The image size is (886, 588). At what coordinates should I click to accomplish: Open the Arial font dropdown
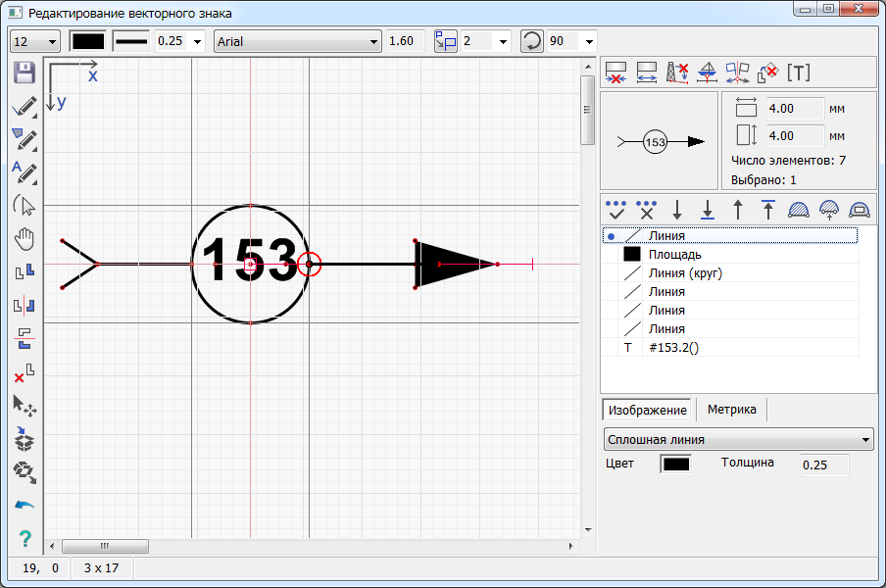[x=298, y=41]
